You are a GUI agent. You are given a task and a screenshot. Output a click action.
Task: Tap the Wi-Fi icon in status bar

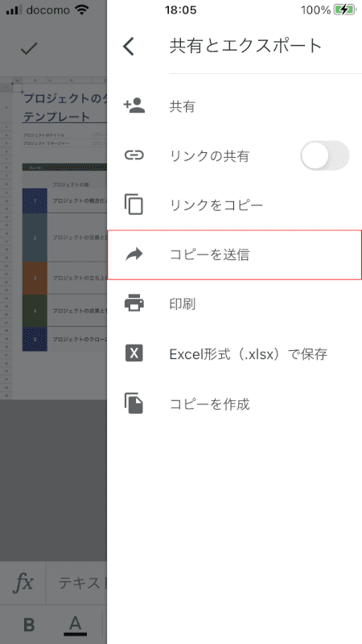click(x=83, y=10)
